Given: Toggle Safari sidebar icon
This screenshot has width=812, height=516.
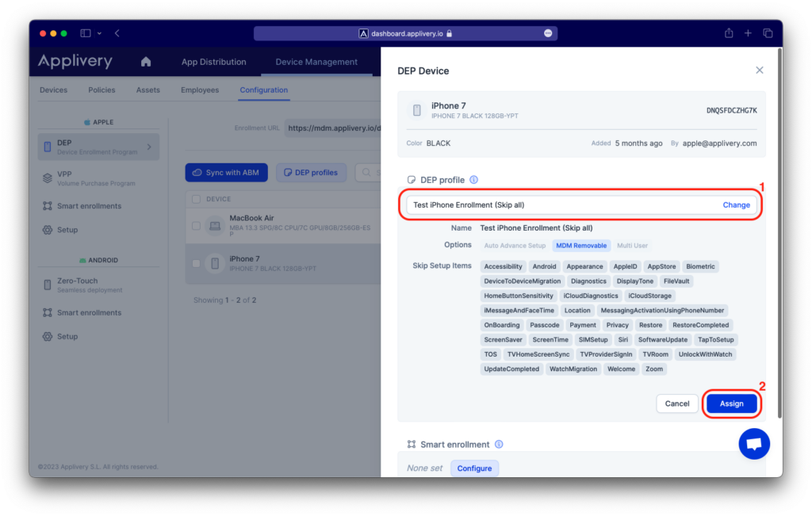Looking at the screenshot, I should click(x=86, y=33).
